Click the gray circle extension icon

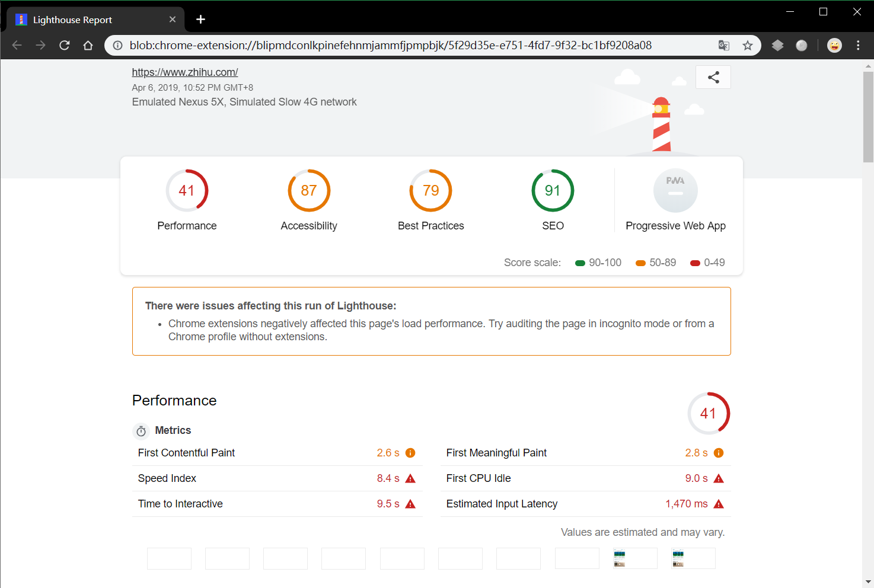802,46
